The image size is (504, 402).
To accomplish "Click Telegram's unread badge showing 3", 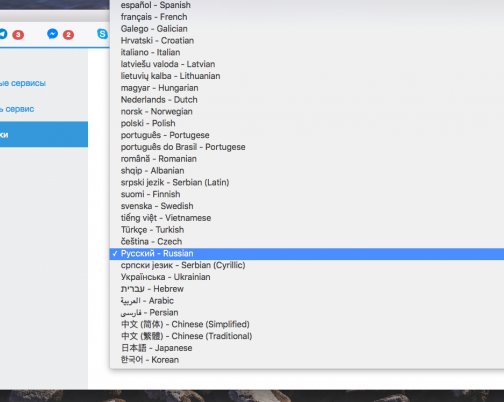I will coord(18,35).
